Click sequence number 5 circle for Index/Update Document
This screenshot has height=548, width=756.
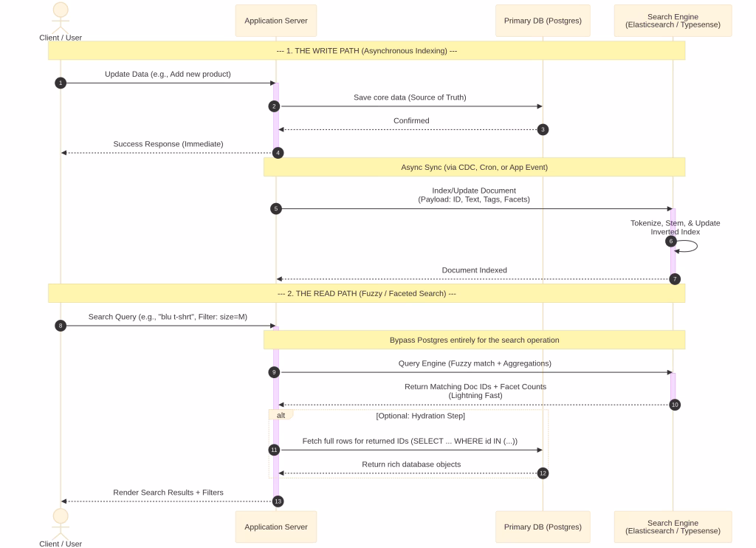[276, 209]
